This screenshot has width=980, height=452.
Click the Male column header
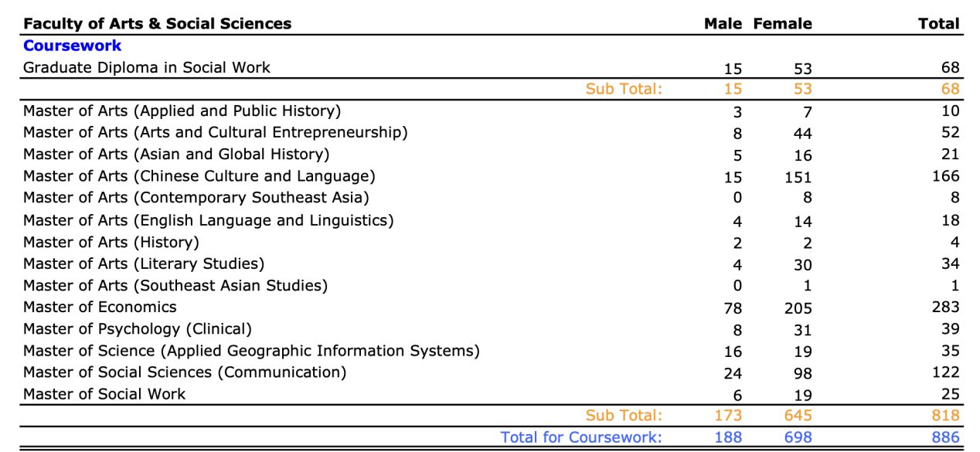click(723, 24)
